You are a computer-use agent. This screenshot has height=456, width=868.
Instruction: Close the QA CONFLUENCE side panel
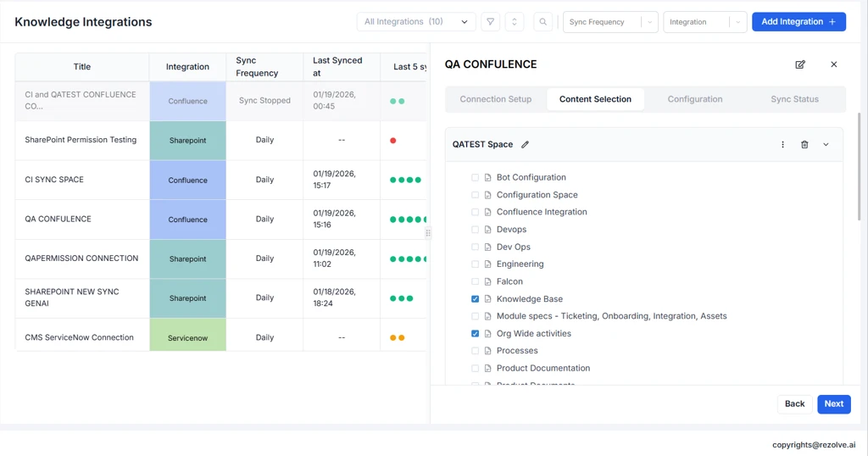tap(833, 64)
